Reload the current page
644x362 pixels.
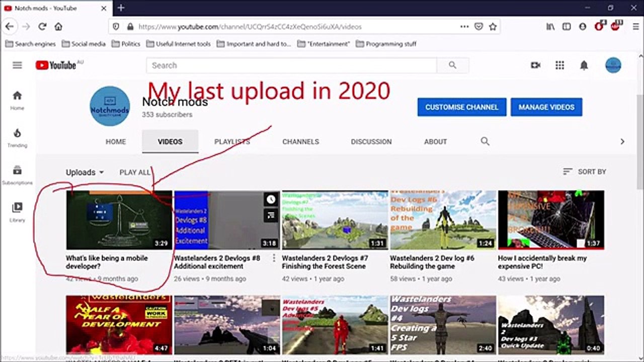42,27
